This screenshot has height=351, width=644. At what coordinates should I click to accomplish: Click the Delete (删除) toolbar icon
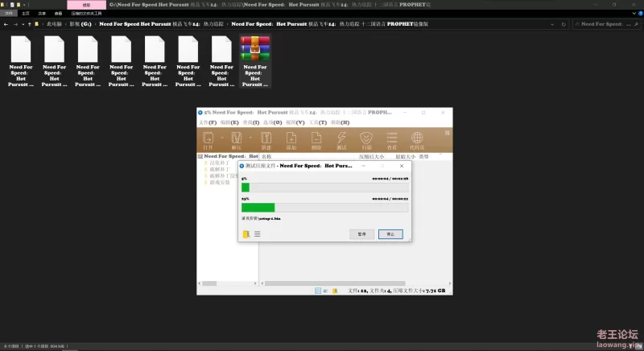coord(316,140)
